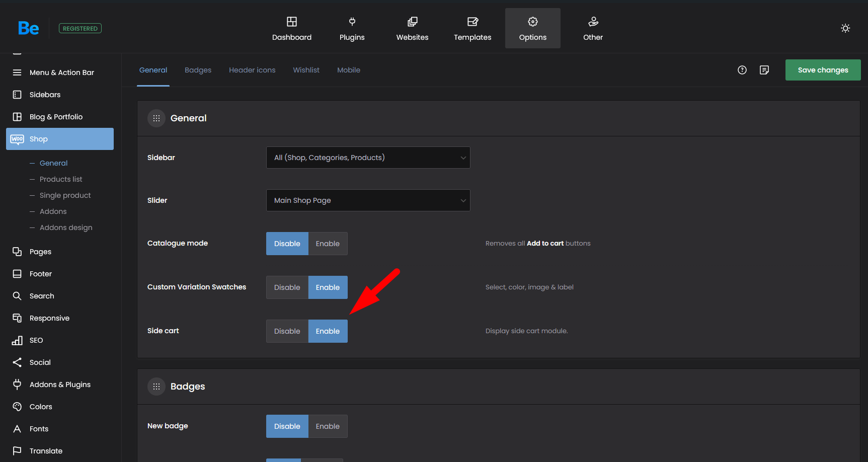Switch to the Mobile tab
Screen dimensions: 868x462
point(349,70)
